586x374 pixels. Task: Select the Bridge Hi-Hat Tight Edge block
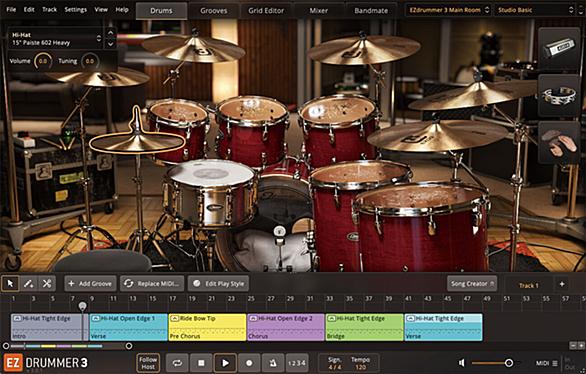point(364,327)
